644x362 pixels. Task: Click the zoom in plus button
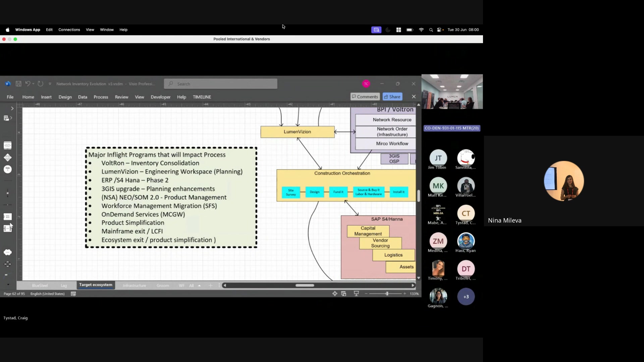pyautogui.click(x=405, y=294)
